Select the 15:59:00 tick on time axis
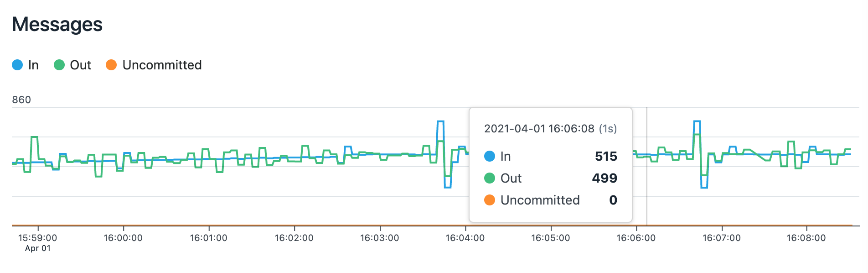868x273 pixels. coord(38,238)
